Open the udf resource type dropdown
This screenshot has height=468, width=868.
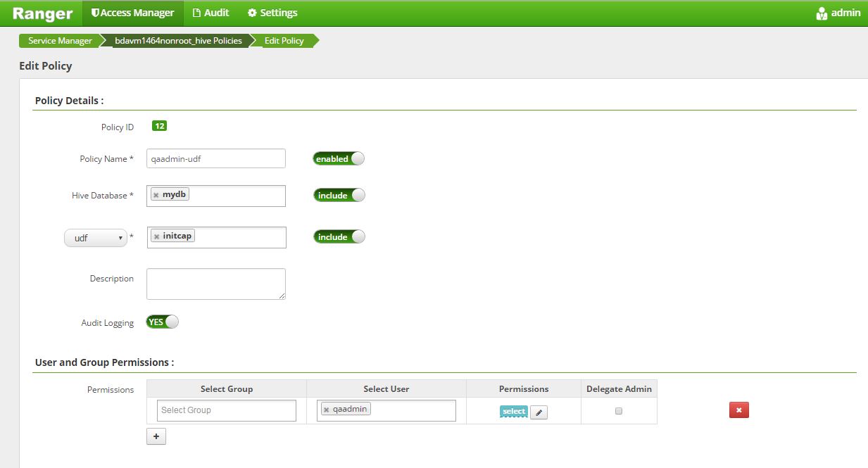pyautogui.click(x=96, y=238)
